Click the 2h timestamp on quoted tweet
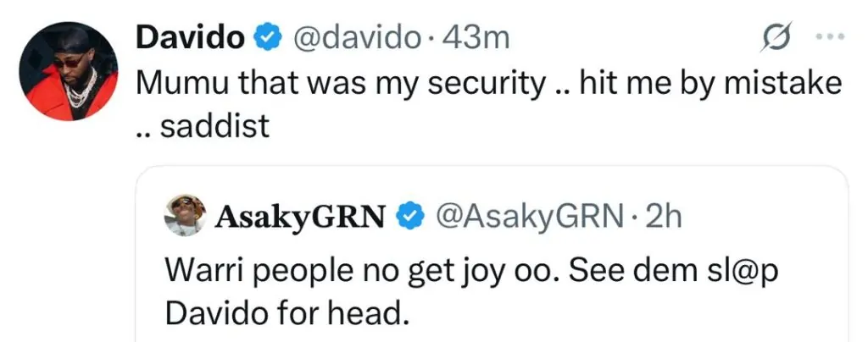 pyautogui.click(x=664, y=218)
